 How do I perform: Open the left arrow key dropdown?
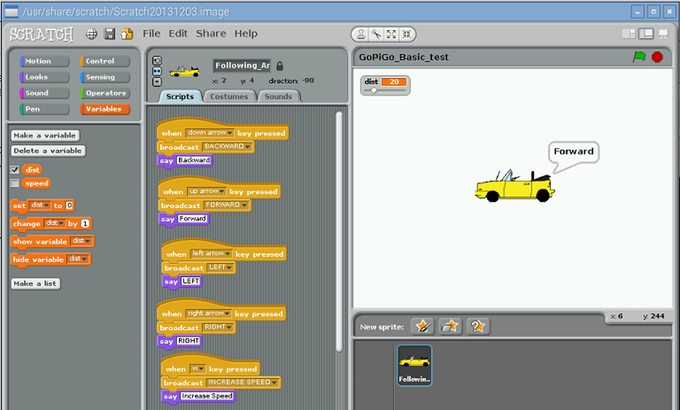(211, 253)
